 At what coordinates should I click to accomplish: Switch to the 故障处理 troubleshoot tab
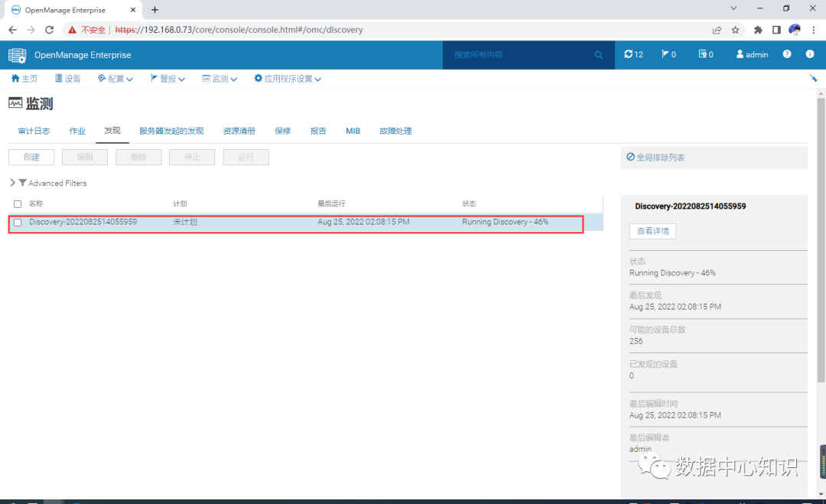click(x=395, y=131)
